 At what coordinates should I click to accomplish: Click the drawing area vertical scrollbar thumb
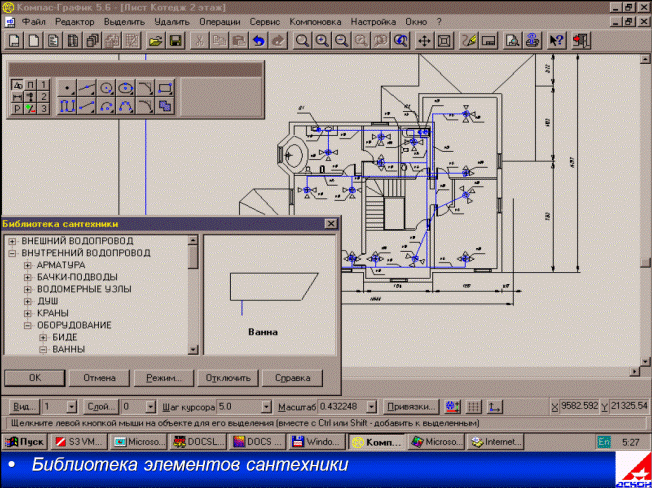point(645,262)
